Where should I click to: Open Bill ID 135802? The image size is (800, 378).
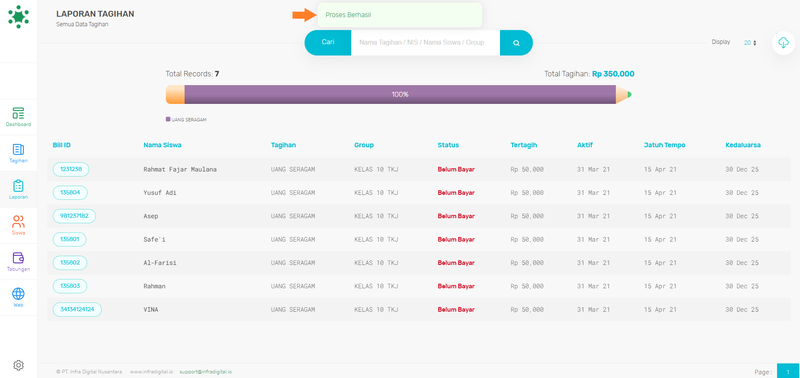[70, 263]
